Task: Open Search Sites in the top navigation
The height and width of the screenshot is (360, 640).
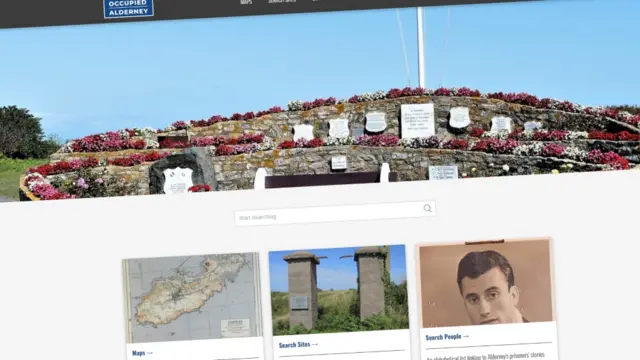Action: click(x=282, y=1)
